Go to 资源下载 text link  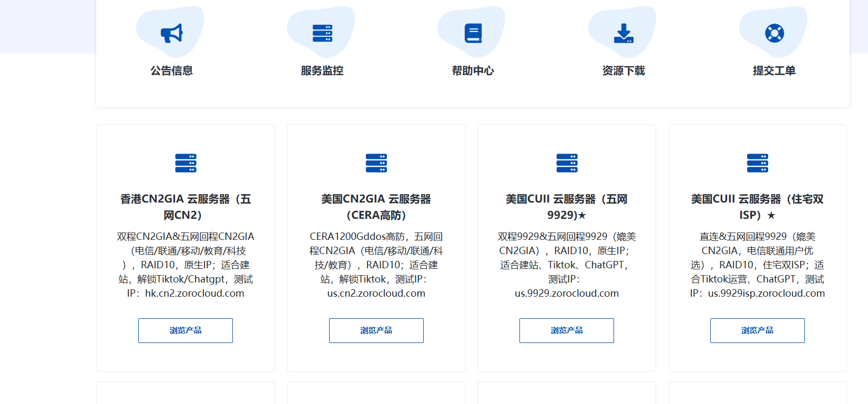pos(624,70)
